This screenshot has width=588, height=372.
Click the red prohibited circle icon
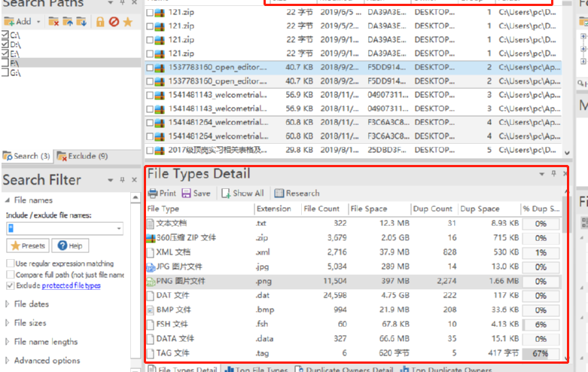(x=114, y=22)
